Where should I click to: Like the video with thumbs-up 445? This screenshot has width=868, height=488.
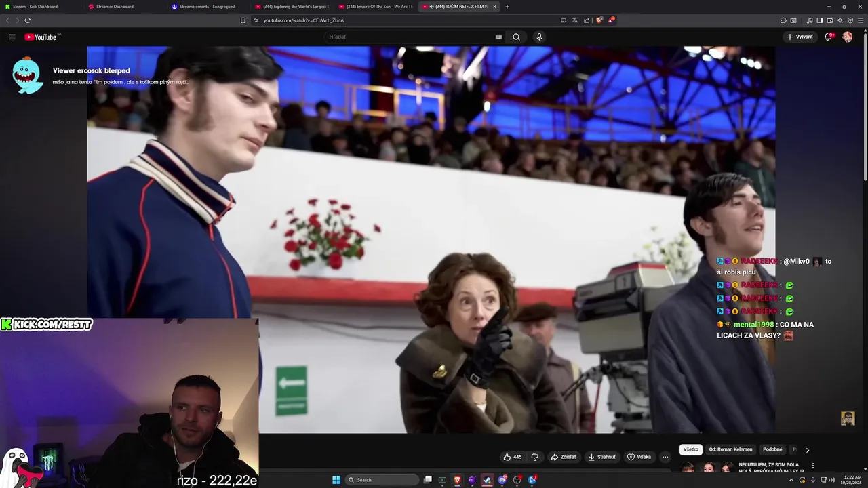[x=513, y=457]
